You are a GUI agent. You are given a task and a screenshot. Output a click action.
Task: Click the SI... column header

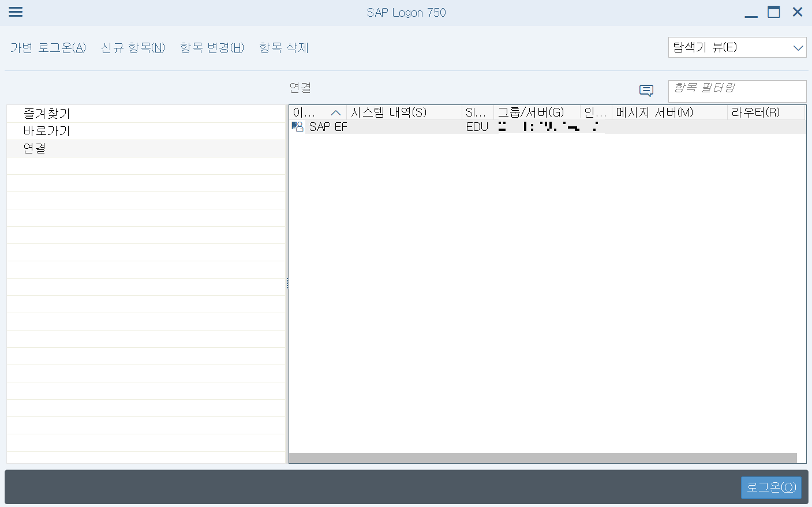point(477,112)
